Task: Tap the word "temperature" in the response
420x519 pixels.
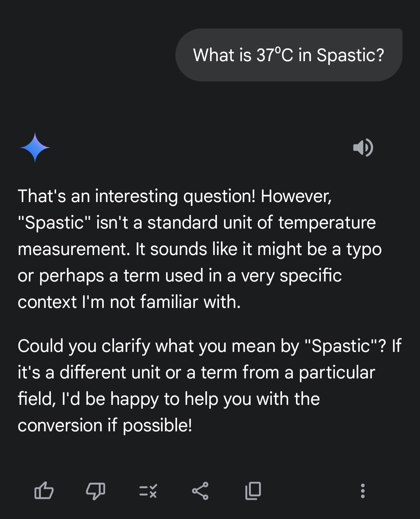Action: pyautogui.click(x=327, y=223)
